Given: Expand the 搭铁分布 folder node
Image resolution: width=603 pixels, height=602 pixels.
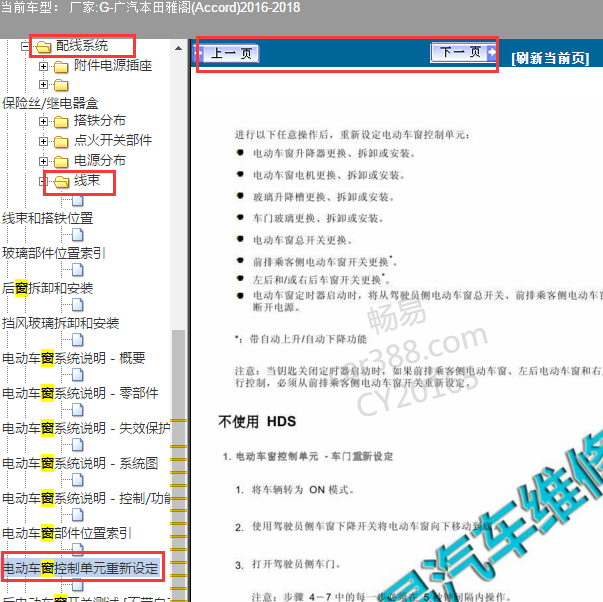Looking at the screenshot, I should click(43, 122).
